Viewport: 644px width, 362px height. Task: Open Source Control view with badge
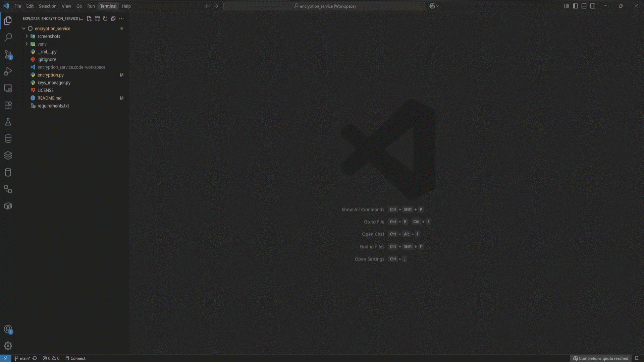click(x=8, y=54)
